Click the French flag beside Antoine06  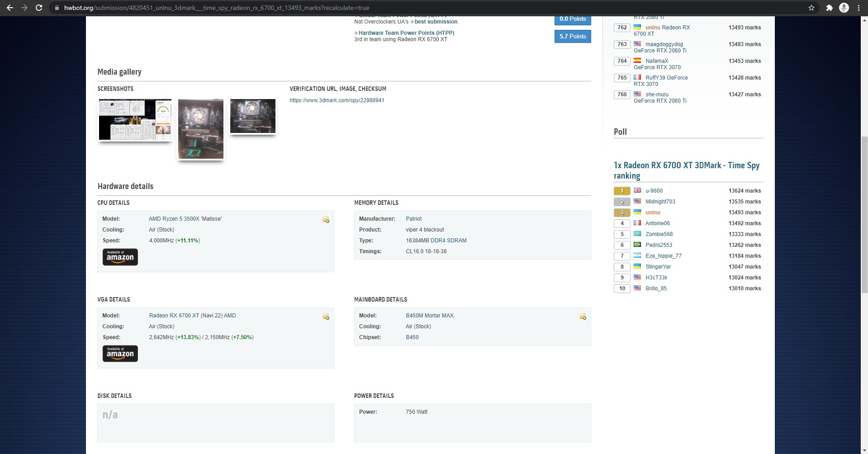[x=637, y=223]
